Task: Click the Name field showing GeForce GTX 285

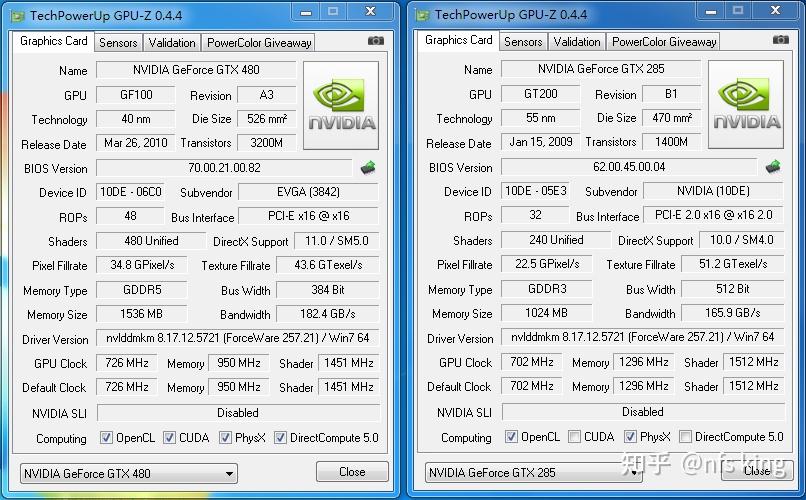Action: tap(601, 69)
